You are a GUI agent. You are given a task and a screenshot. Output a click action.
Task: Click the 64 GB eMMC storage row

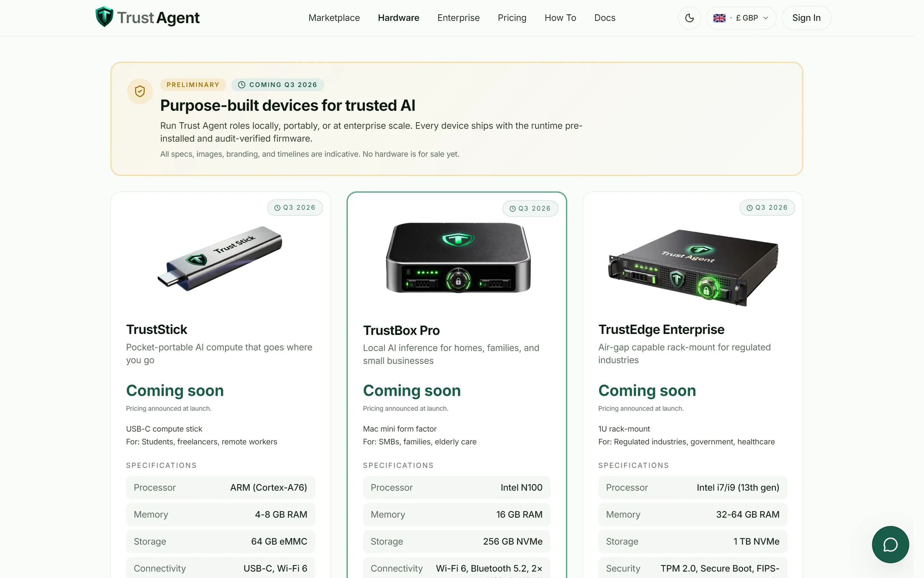(220, 541)
